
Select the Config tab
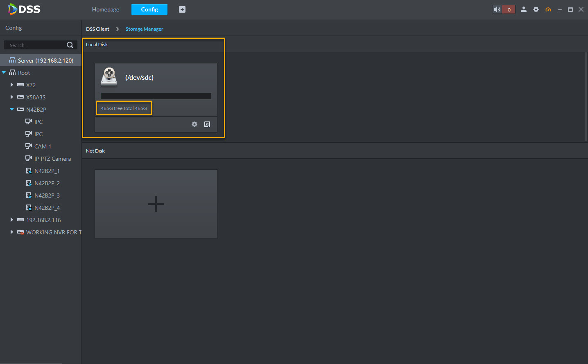coord(149,9)
